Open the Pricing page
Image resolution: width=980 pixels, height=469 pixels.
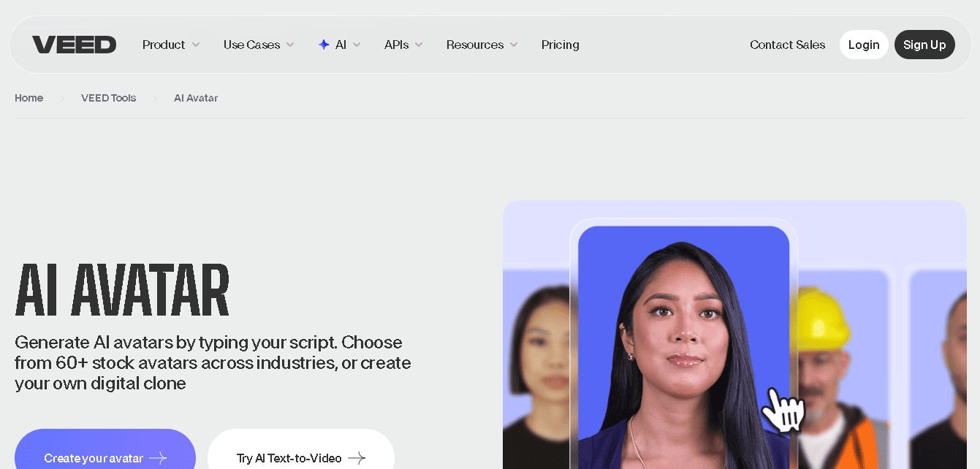pos(560,45)
